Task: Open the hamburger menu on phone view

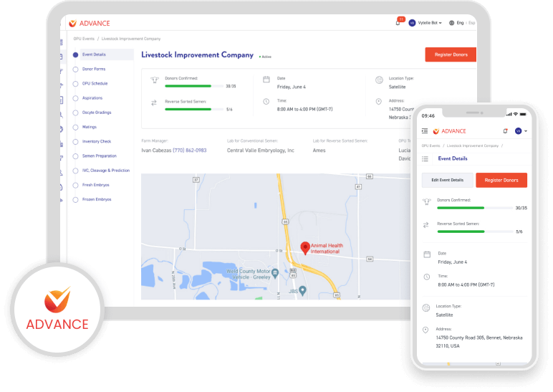Action: [x=425, y=131]
